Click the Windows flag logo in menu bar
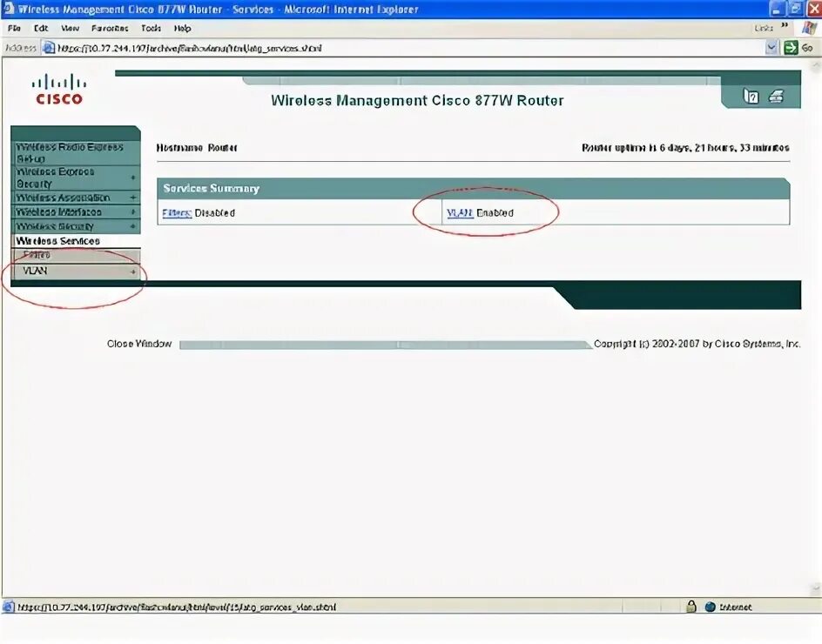The image size is (822, 644). [x=809, y=28]
